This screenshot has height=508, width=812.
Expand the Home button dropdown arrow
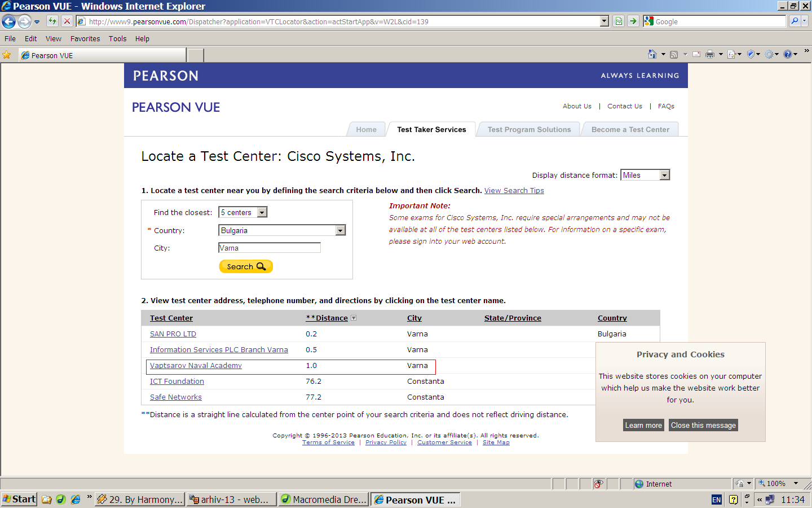[663, 54]
